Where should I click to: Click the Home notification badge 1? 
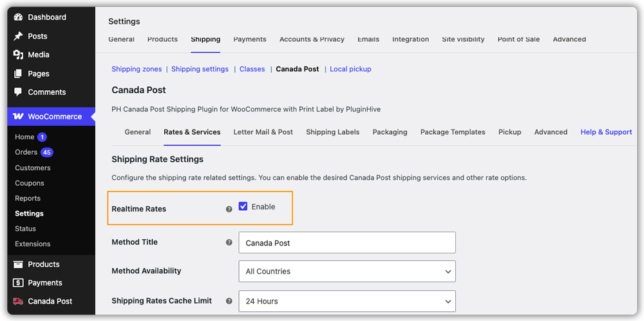43,137
